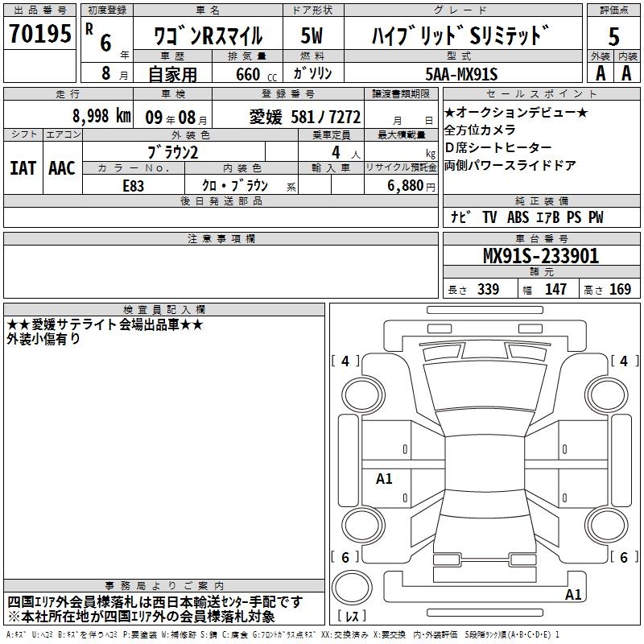Click the height value 169
The width and height of the screenshot is (644, 644).
[620, 289]
